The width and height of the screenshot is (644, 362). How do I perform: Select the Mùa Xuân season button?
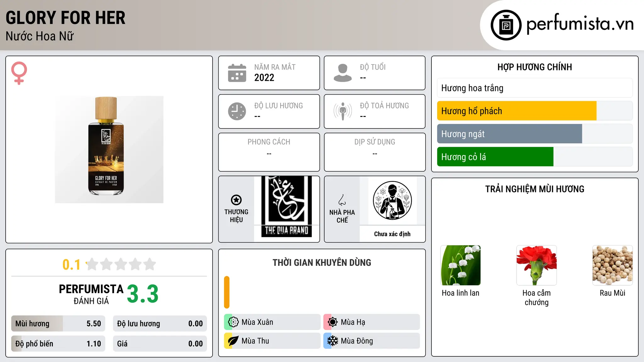[x=272, y=322]
